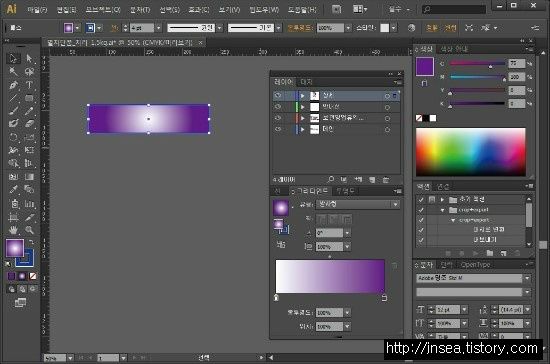Select the Scale tool

point(29,137)
